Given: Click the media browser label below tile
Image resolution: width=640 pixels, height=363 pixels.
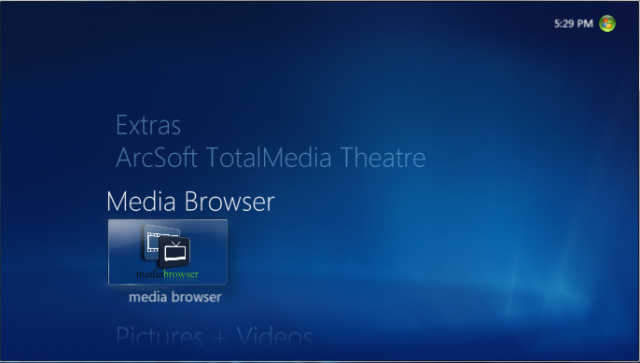Looking at the screenshot, I should click(175, 297).
